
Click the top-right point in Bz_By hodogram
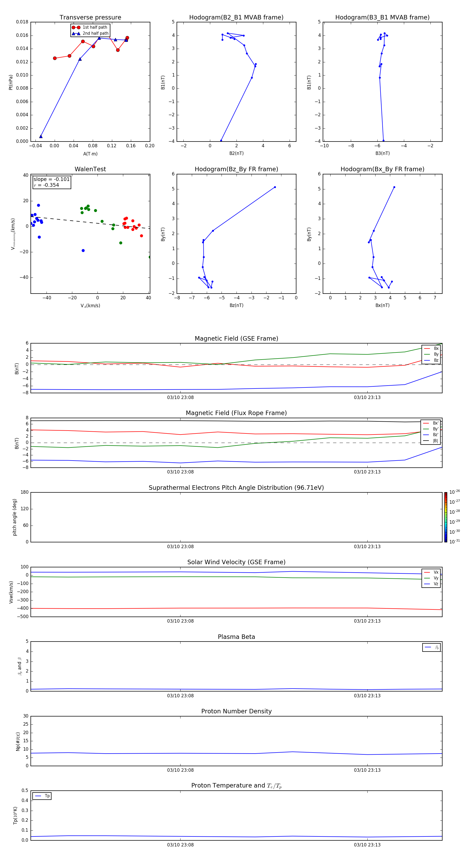(x=275, y=187)
